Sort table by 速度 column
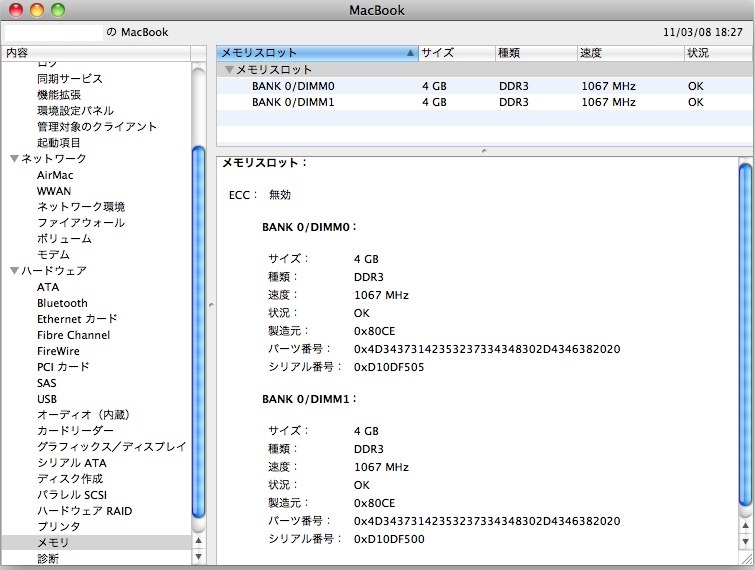The image size is (755, 570). pos(630,52)
